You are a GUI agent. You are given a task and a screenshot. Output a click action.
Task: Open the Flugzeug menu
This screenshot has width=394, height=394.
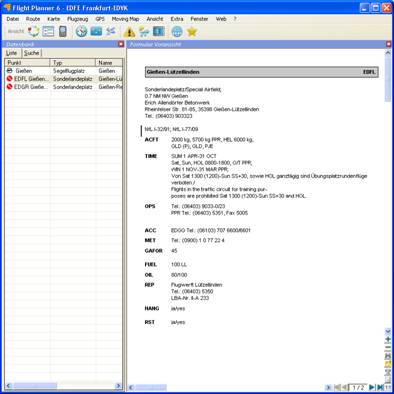pyautogui.click(x=77, y=19)
